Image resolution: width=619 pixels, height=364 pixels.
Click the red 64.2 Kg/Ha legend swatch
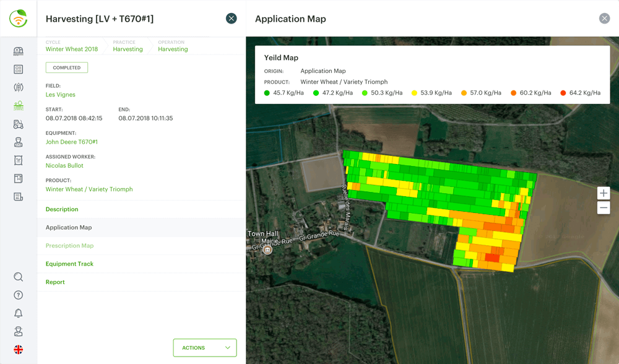563,93
